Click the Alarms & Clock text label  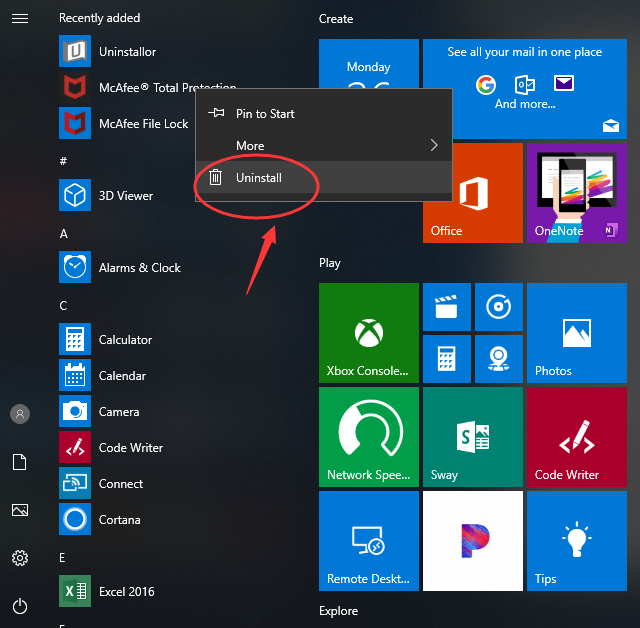(140, 268)
